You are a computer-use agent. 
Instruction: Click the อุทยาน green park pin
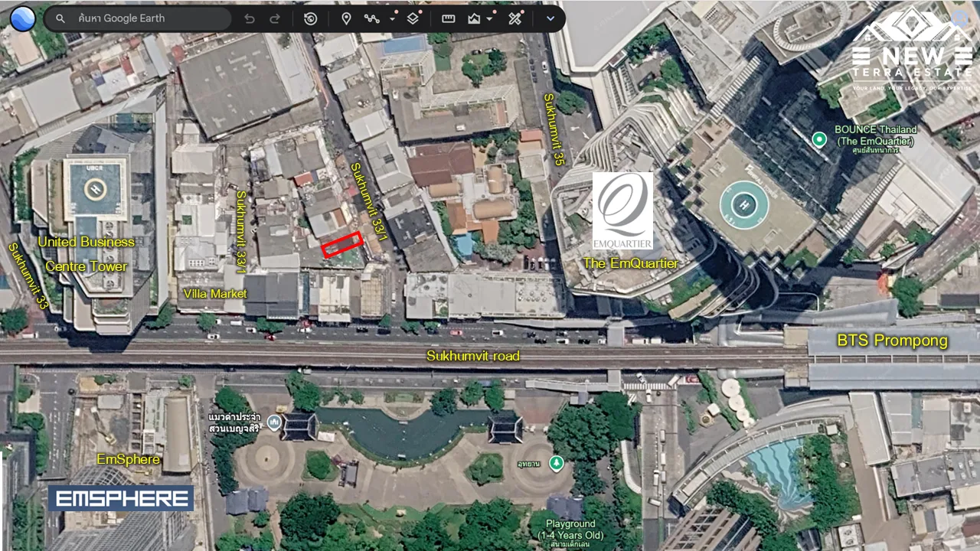(557, 463)
